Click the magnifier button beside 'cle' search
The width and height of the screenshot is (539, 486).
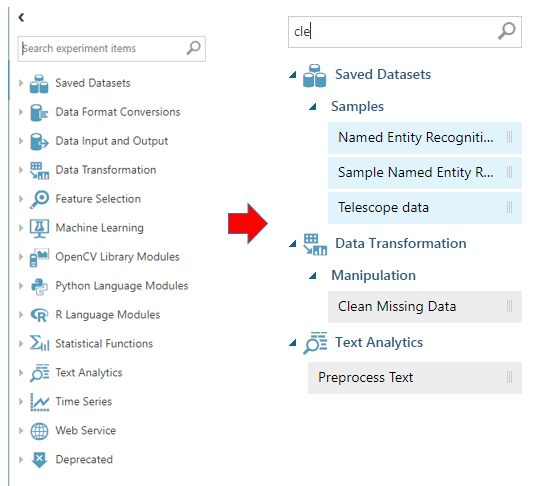pos(506,31)
